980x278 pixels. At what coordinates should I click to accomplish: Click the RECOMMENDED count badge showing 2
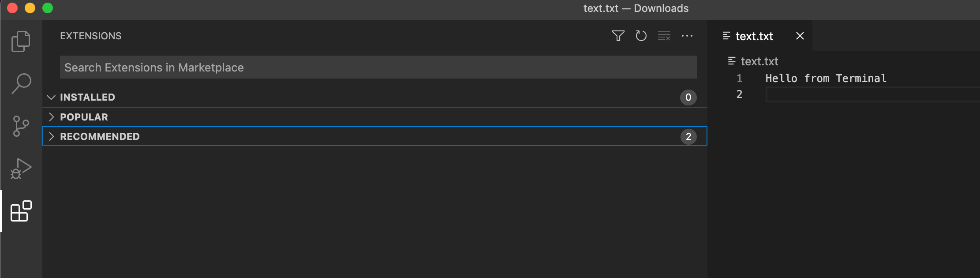click(688, 136)
